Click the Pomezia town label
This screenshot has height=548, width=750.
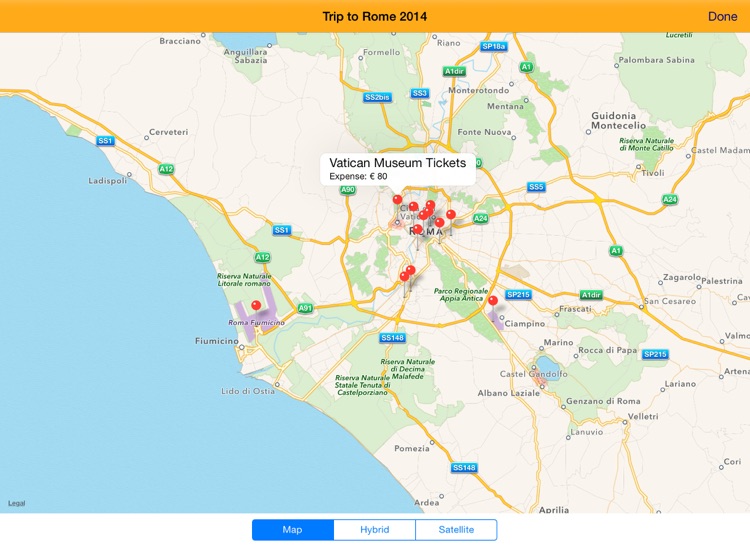tap(411, 449)
